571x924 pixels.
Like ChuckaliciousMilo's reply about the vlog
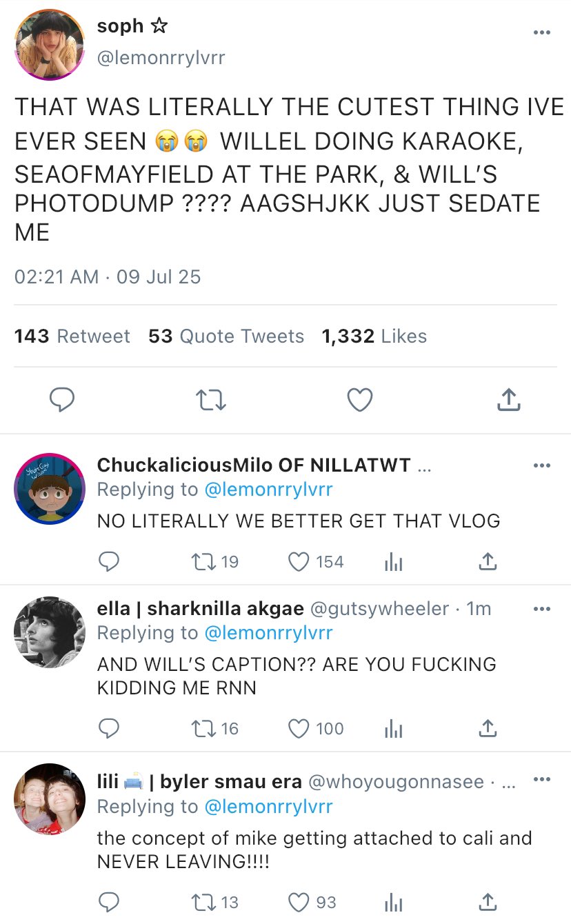pyautogui.click(x=299, y=562)
